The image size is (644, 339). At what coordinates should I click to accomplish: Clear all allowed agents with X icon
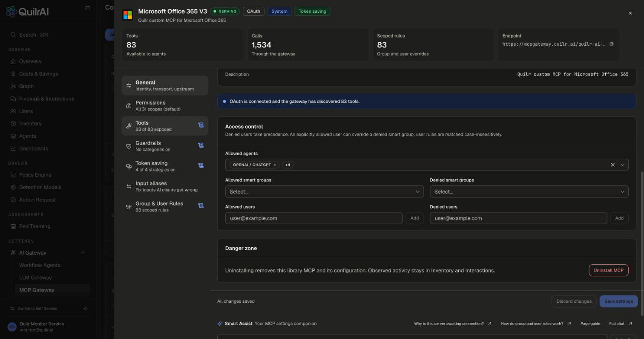[x=612, y=165]
